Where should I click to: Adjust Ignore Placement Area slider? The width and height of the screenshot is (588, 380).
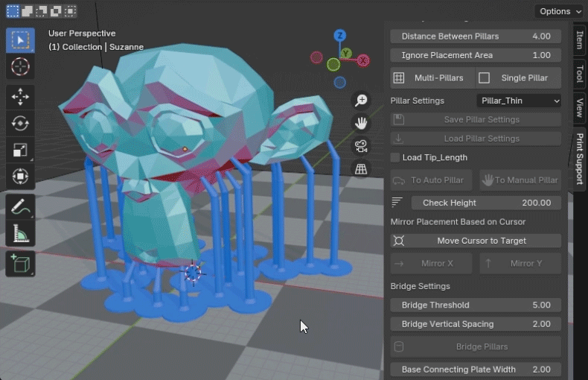[476, 55]
